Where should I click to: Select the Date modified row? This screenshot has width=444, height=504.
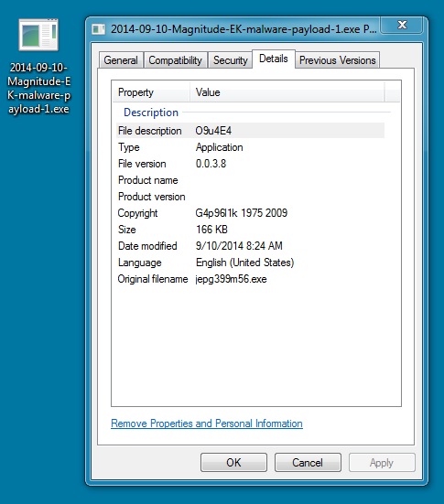pyautogui.click(x=250, y=246)
